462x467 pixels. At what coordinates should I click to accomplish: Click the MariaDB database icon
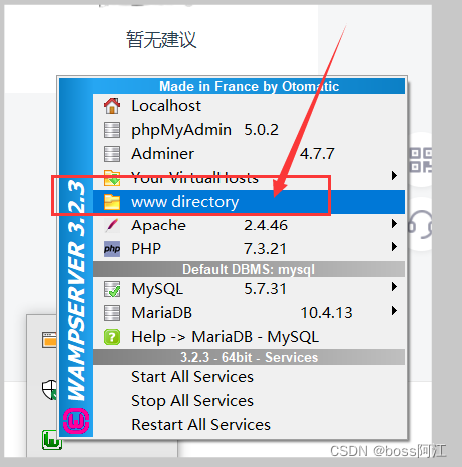112,313
